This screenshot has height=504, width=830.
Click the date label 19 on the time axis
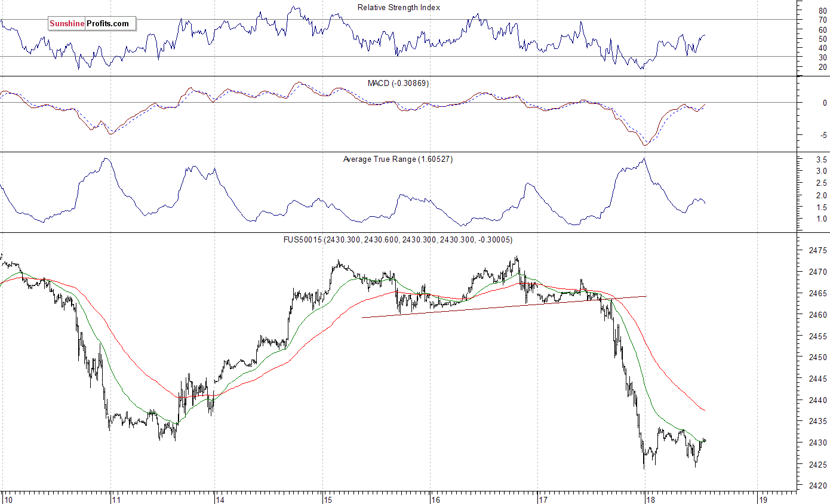pyautogui.click(x=763, y=499)
